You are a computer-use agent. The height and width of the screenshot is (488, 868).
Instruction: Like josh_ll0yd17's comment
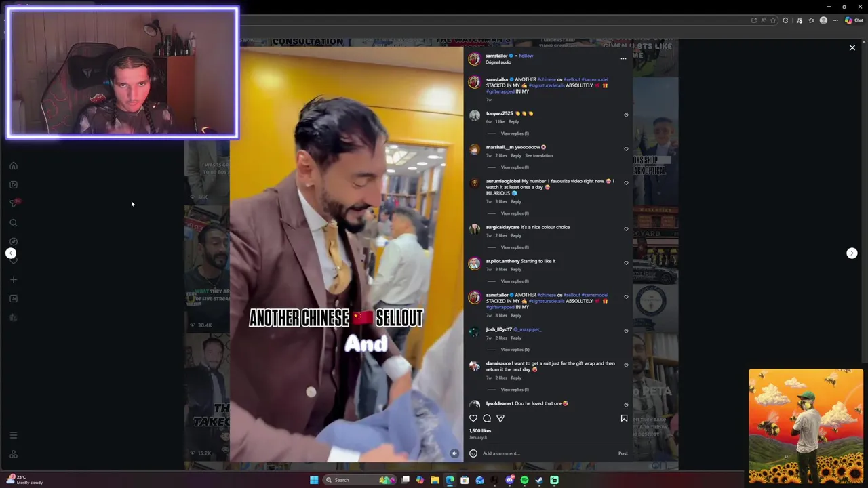coord(626,331)
